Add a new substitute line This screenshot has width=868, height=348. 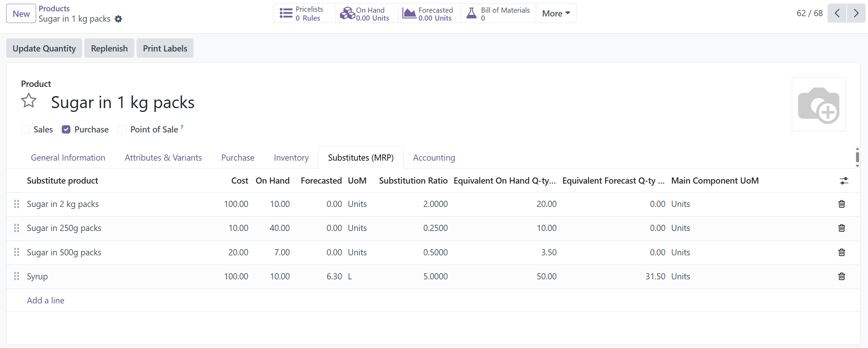click(45, 300)
